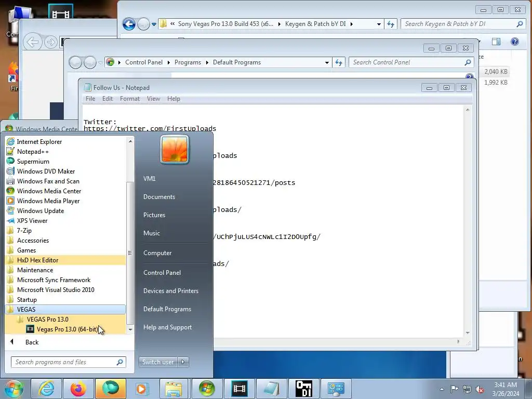
Task: Click the muted volume tray icon
Action: (x=480, y=389)
